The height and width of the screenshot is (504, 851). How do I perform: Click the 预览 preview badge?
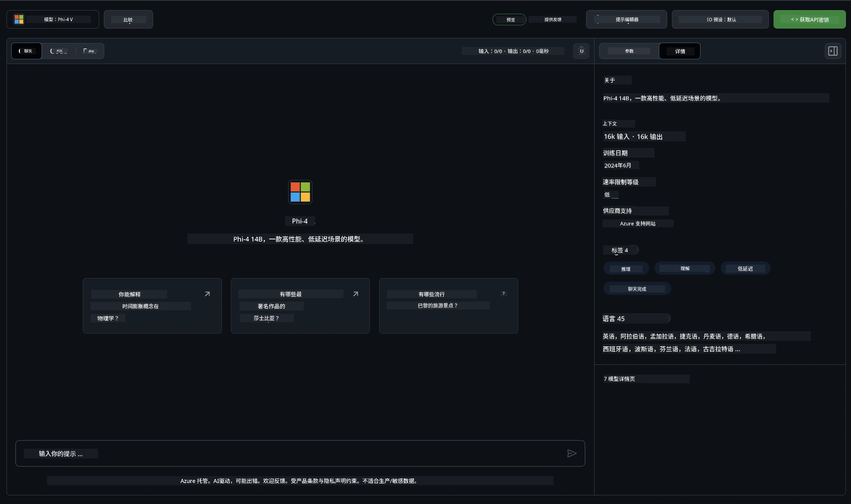click(x=509, y=20)
